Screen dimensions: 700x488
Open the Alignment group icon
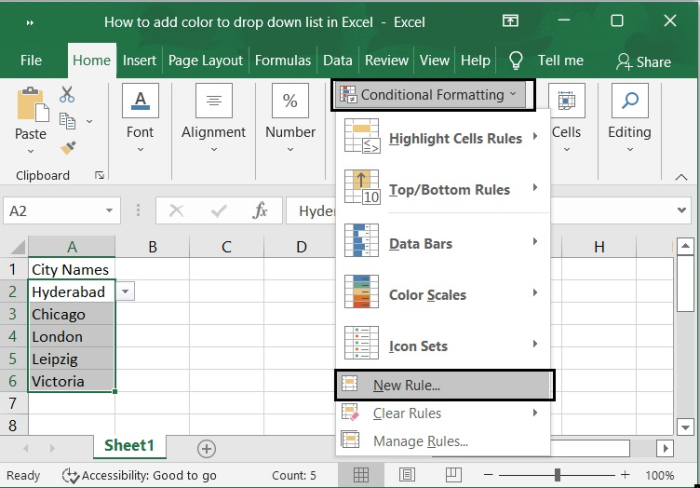214,101
